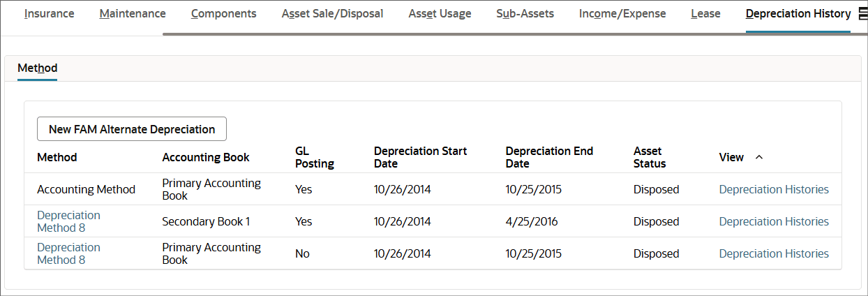Screen dimensions: 868x296
Task: Select the Lease tab
Action: 705,13
